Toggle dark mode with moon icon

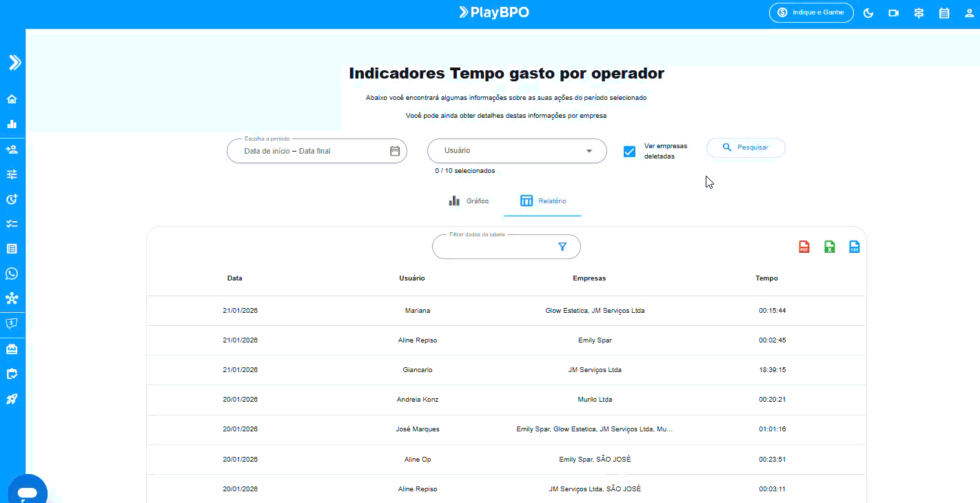[x=868, y=13]
